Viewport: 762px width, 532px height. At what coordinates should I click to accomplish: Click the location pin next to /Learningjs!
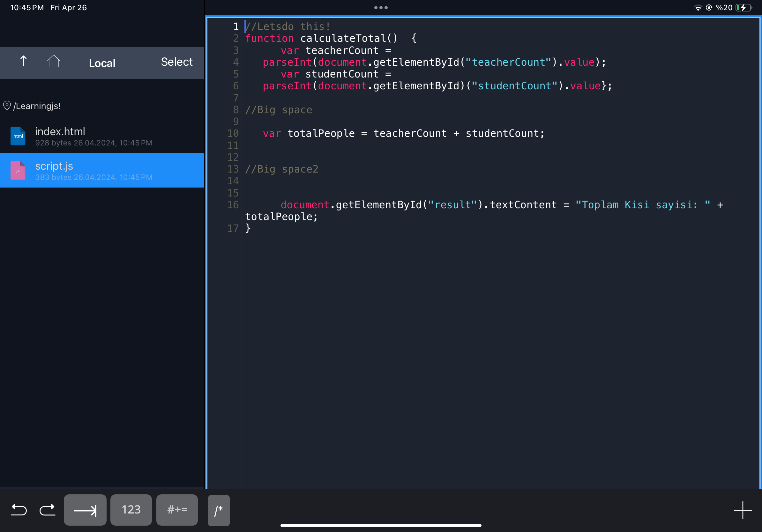click(x=7, y=106)
